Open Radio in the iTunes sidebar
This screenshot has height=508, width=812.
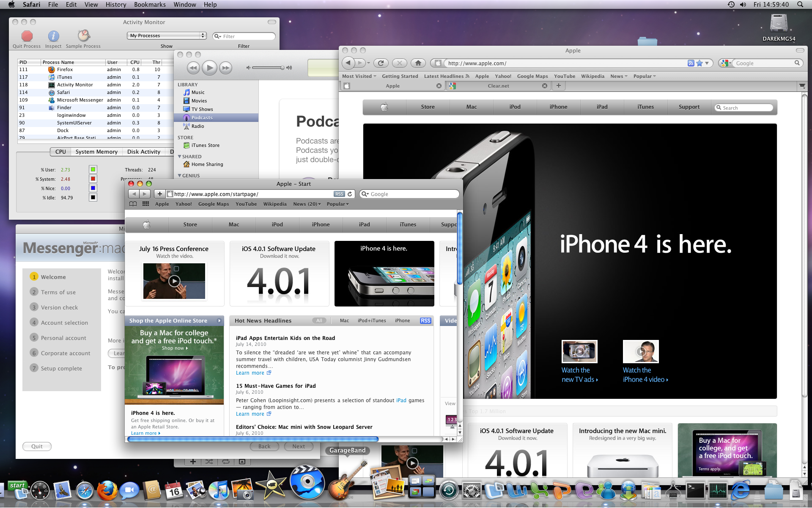click(198, 126)
